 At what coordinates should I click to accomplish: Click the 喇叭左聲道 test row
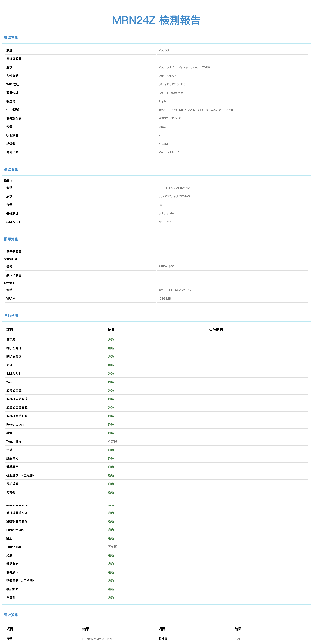pos(156,348)
